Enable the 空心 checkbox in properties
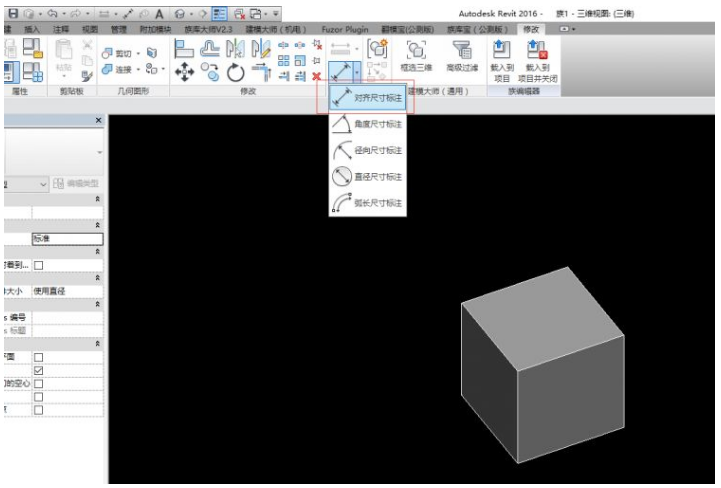 pos(39,384)
